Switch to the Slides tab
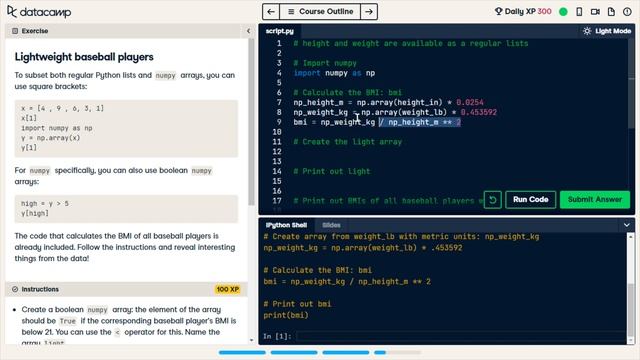Viewport: 640px width, 360px height. 331,225
